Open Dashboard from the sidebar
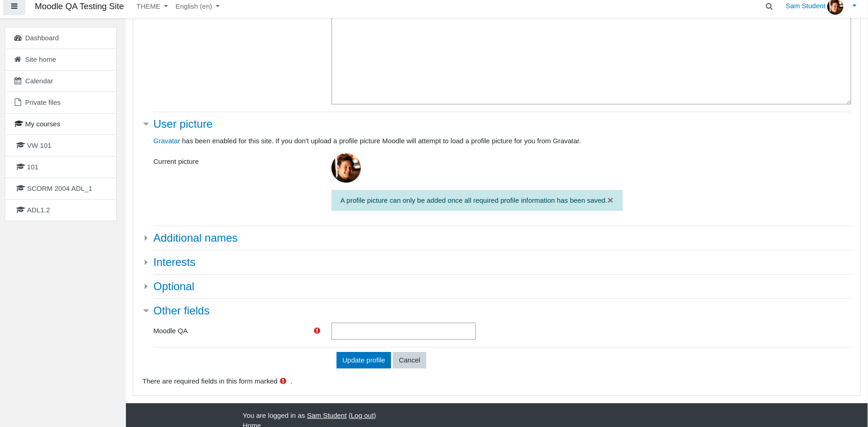Screen dimensions: 868x427 [60, 38]
